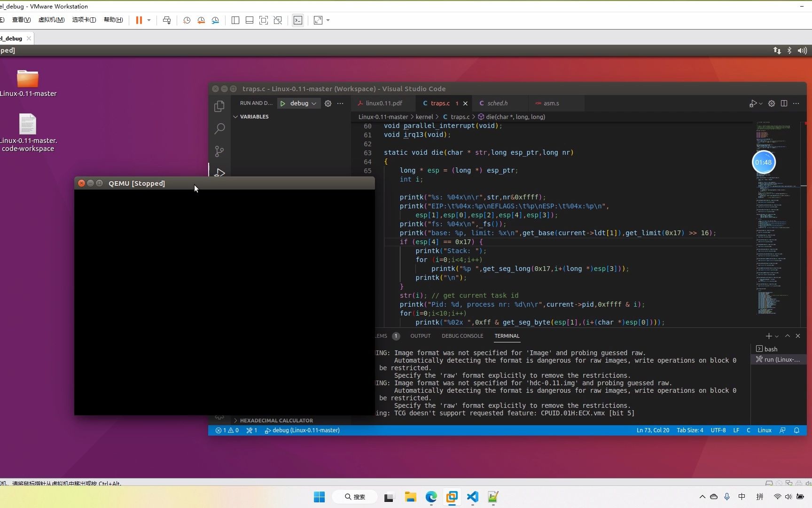Pause the virtual machine in VMware toolbar

(139, 20)
